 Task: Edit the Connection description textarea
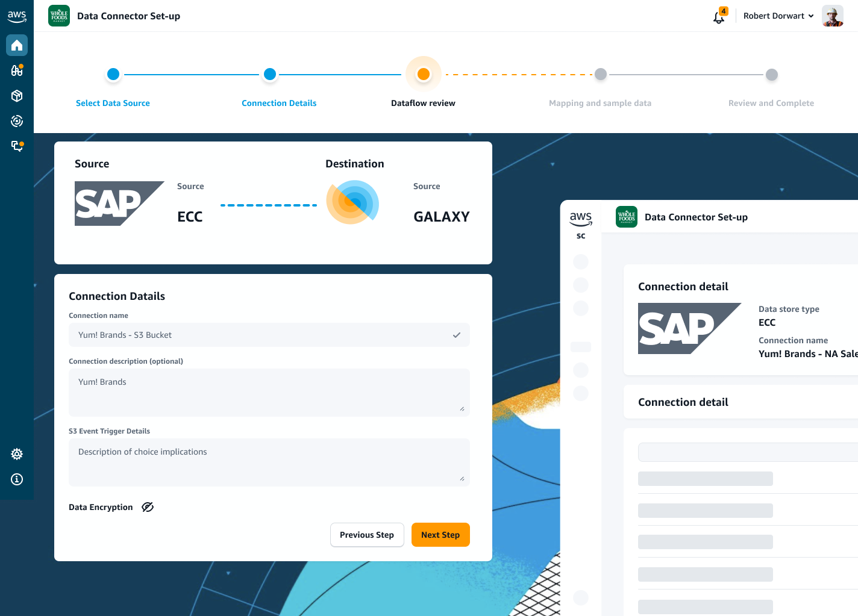(269, 393)
